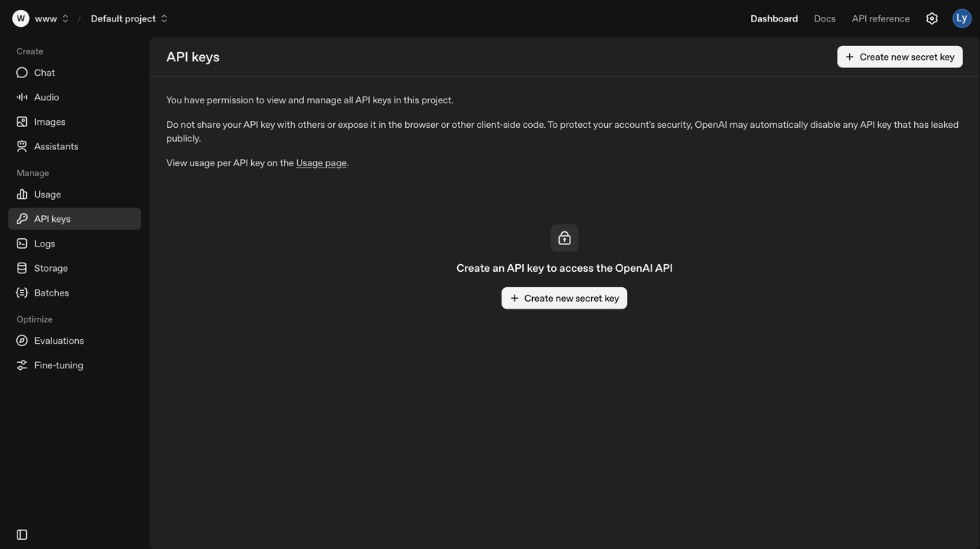Click the Evaluations compass icon
The image size is (980, 549).
[22, 341]
